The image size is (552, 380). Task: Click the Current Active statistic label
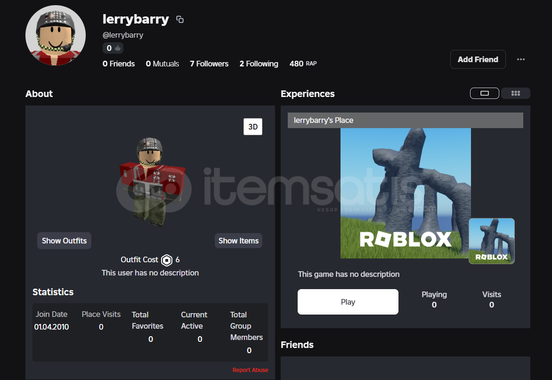194,320
